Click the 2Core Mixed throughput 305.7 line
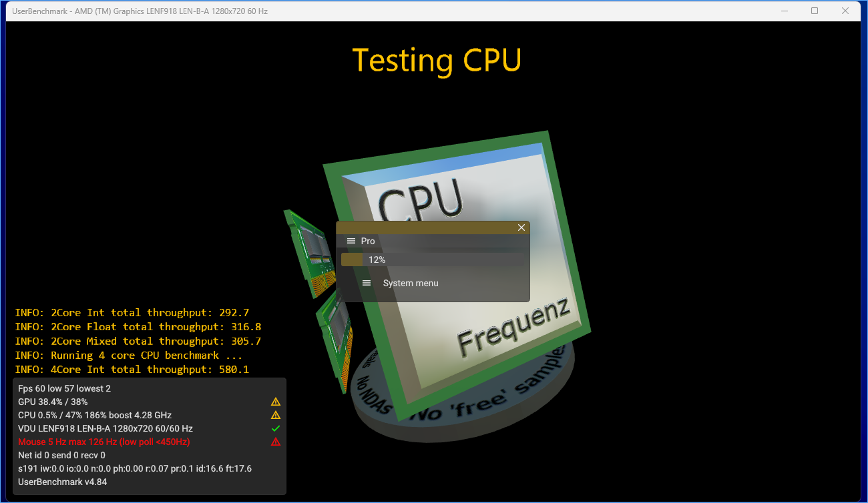The width and height of the screenshot is (868, 503). [x=138, y=341]
